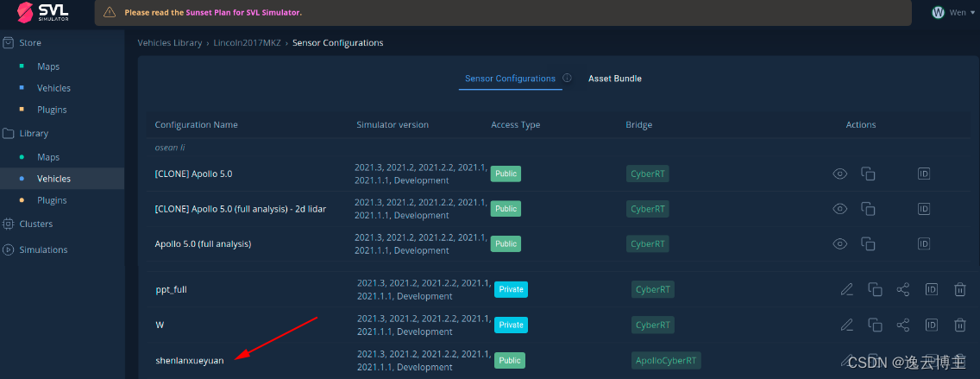Copy ID of ppt_full configuration
980x379 pixels.
pos(931,289)
